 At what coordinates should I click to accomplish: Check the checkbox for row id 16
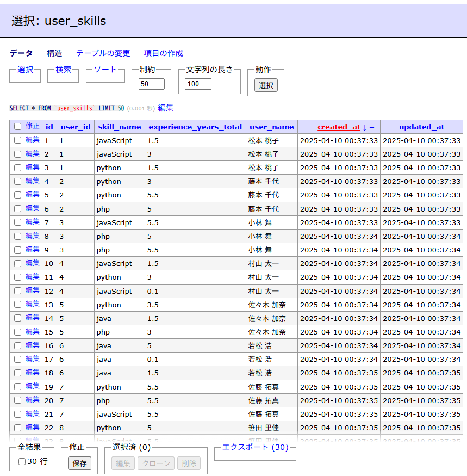coord(17,345)
